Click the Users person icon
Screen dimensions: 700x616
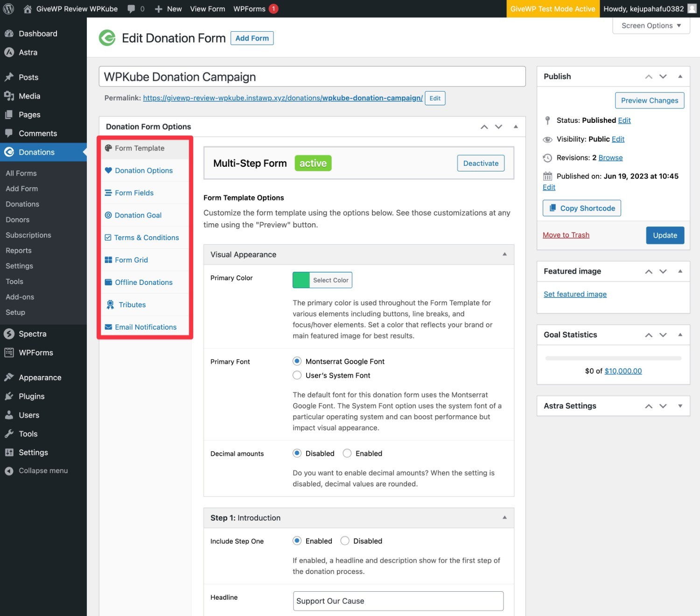(9, 415)
